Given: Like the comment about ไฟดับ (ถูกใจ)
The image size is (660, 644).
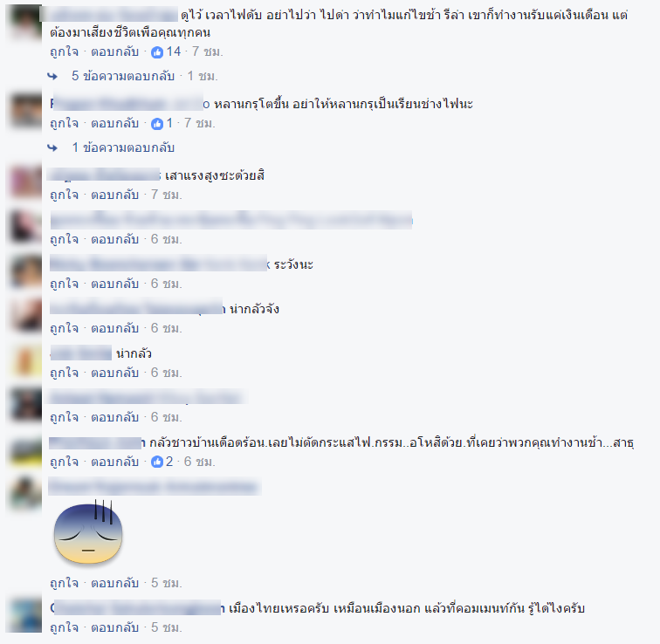Looking at the screenshot, I should [65, 51].
